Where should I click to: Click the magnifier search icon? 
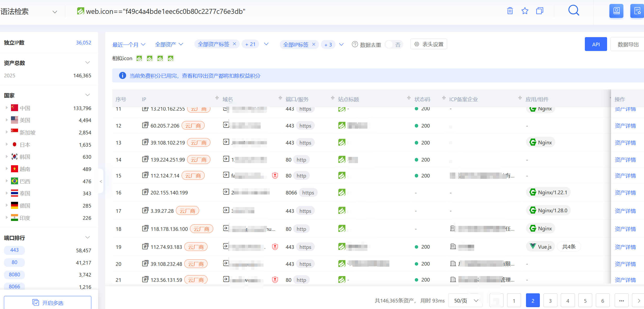click(574, 11)
